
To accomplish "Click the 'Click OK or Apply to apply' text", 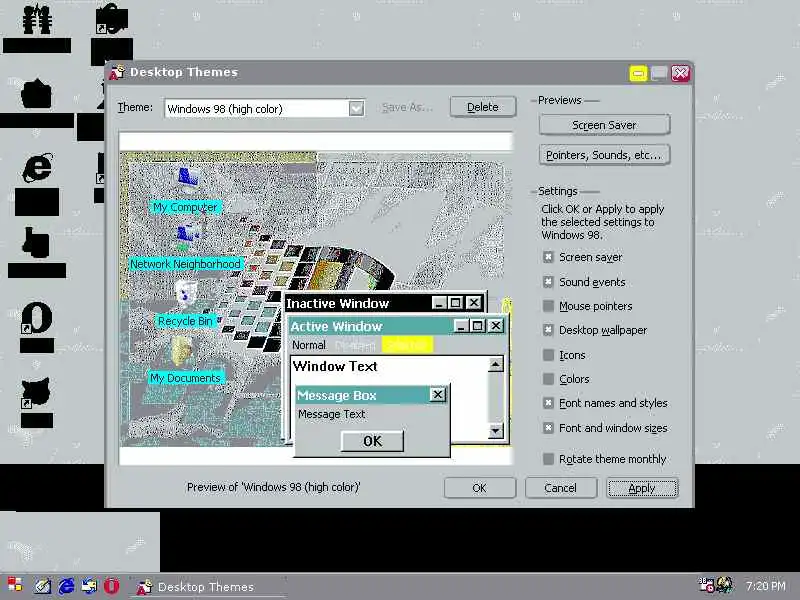I will tap(603, 222).
